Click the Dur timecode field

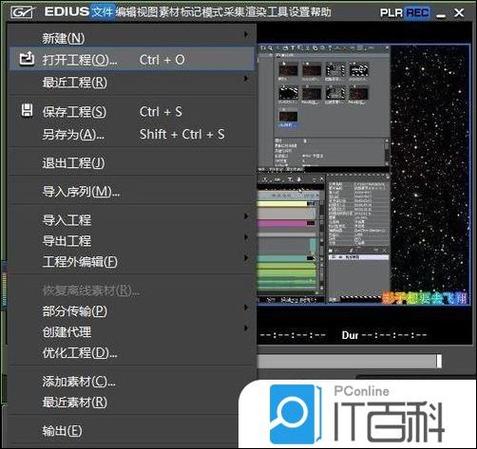click(384, 335)
